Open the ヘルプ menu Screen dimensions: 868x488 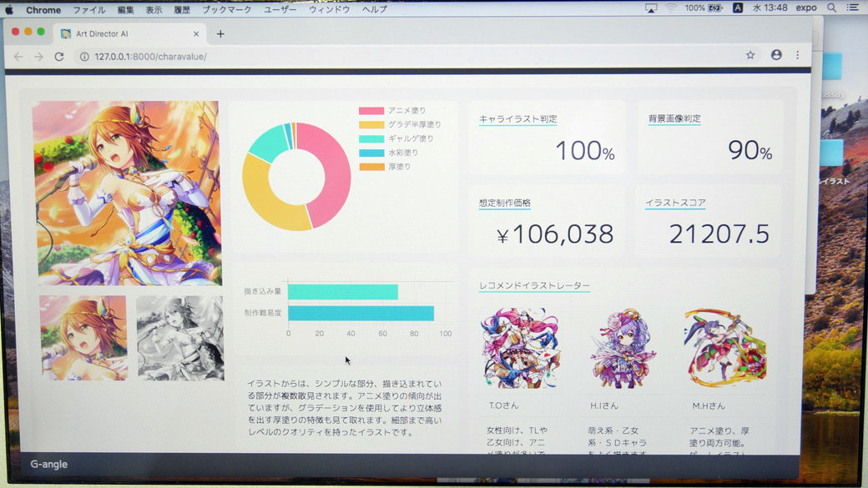(x=374, y=9)
